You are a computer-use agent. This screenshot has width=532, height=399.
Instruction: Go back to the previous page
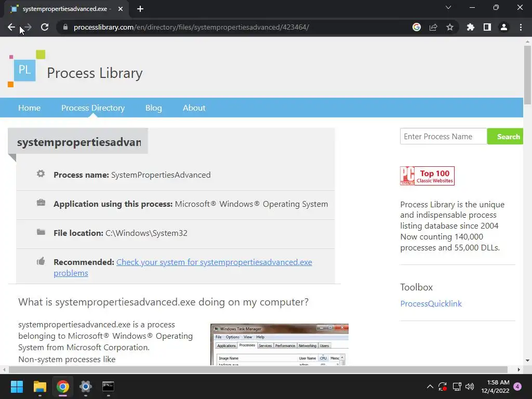click(x=11, y=27)
